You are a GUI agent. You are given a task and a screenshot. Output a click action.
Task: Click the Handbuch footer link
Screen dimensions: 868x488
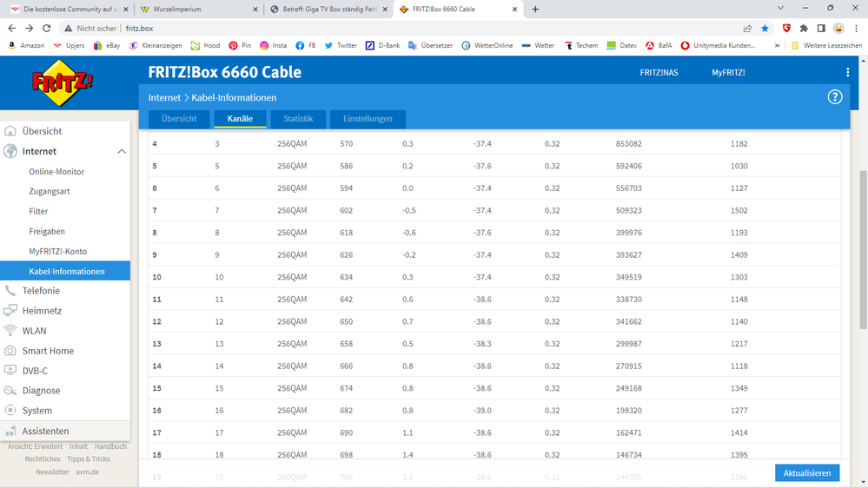click(x=110, y=446)
